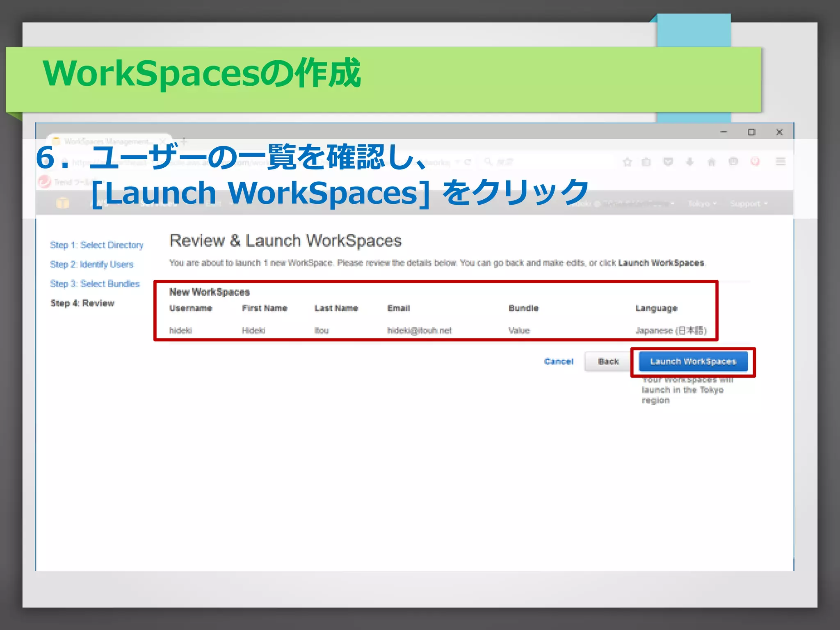
Task: Open the browser hamburger menu
Action: pos(781,162)
